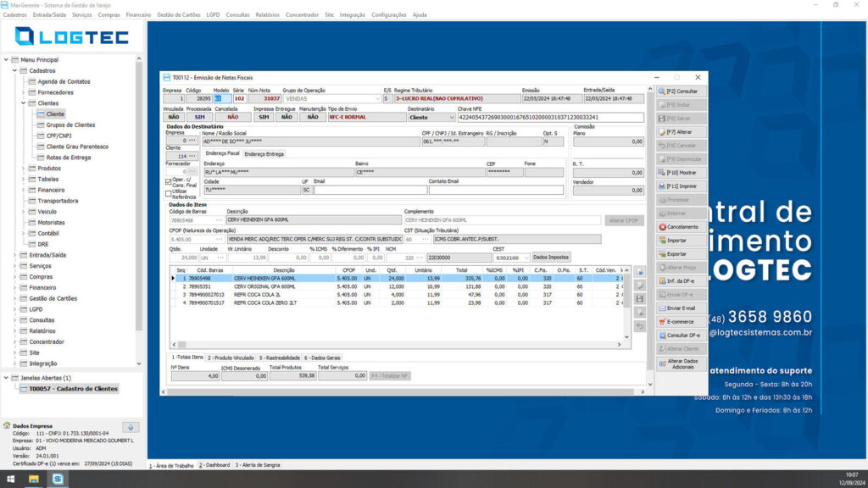Screen dimensions: 868x488
Task: Click the MaxGerente app icon in the taskbar
Action: 58,480
